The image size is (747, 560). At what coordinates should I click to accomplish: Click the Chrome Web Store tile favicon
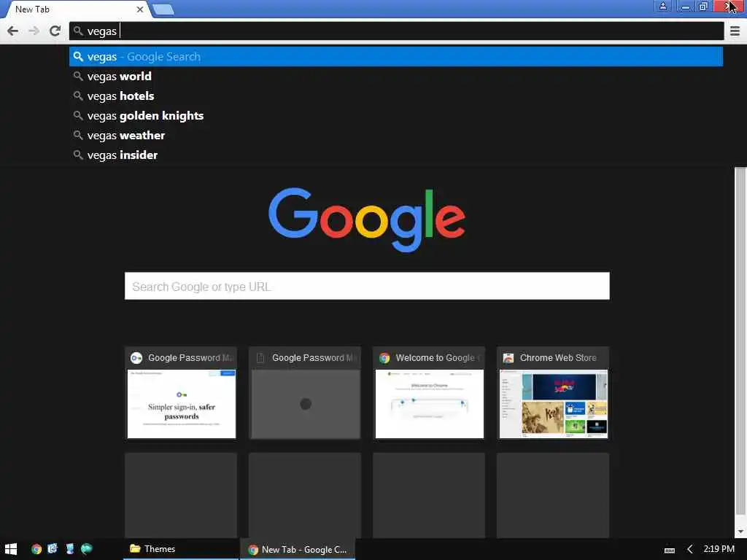coord(508,358)
